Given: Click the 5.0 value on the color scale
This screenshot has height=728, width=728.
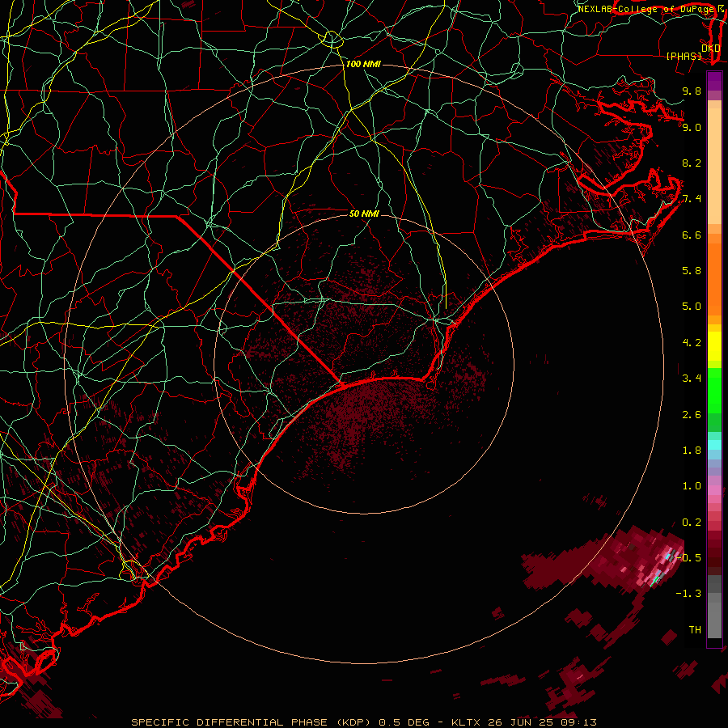Looking at the screenshot, I should click(692, 307).
